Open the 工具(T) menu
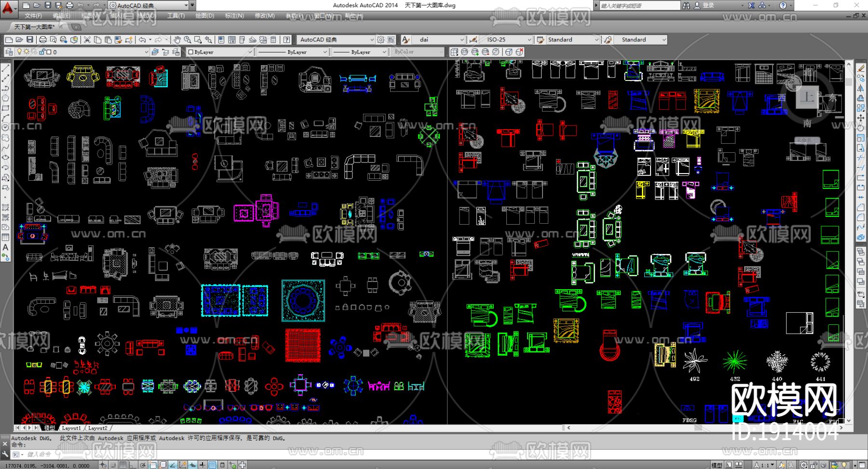The width and height of the screenshot is (868, 469). tap(176, 16)
